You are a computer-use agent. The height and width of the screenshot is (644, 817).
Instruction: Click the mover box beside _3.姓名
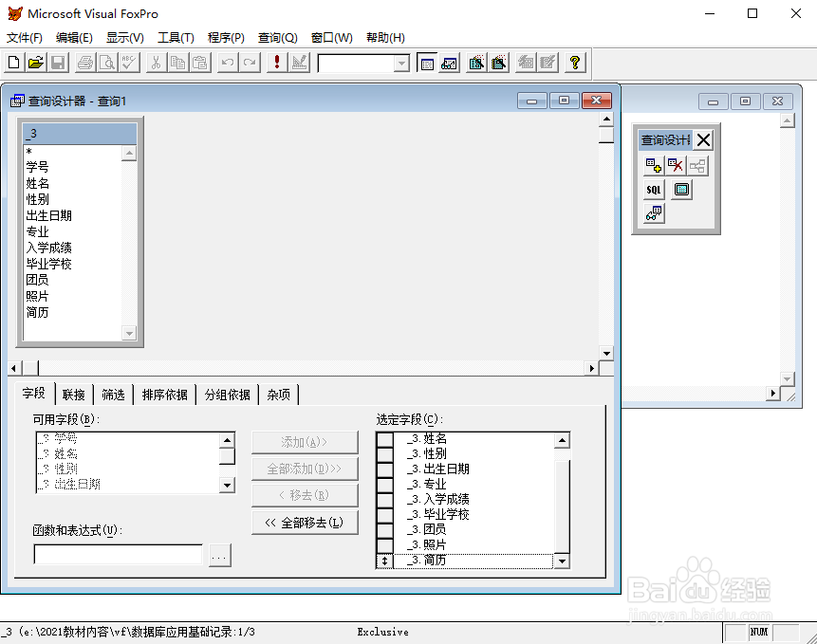384,439
